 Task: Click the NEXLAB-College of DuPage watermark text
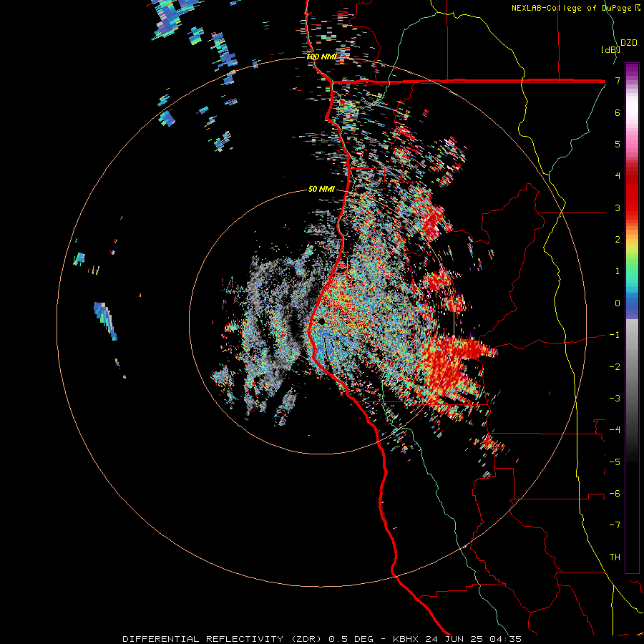coord(576,8)
